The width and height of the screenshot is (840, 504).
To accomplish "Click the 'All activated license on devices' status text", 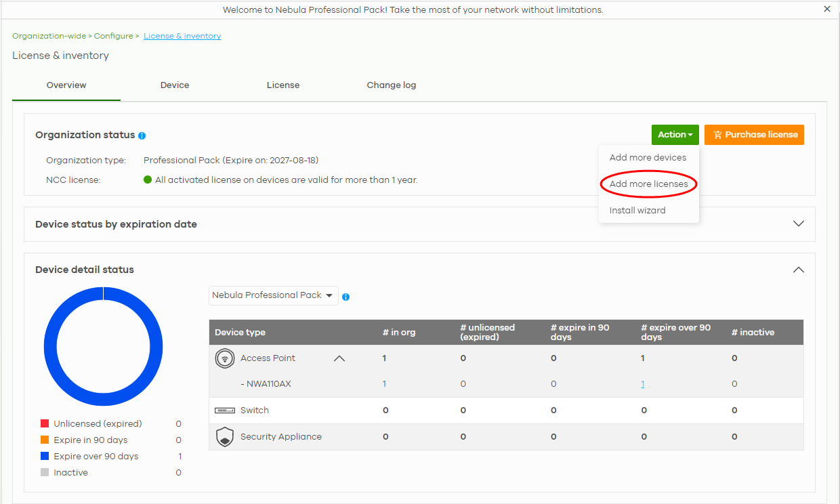I will [x=287, y=180].
